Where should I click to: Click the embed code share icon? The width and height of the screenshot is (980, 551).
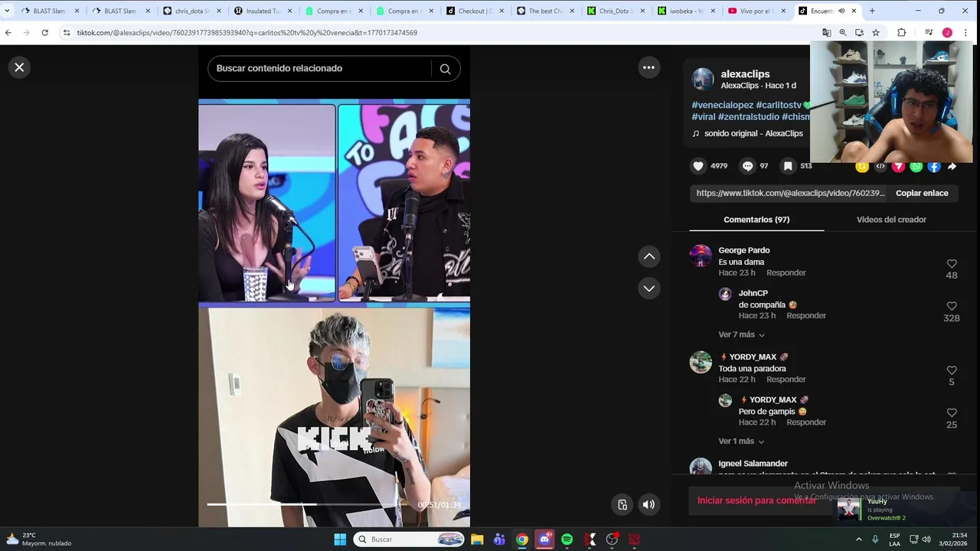[x=880, y=166]
